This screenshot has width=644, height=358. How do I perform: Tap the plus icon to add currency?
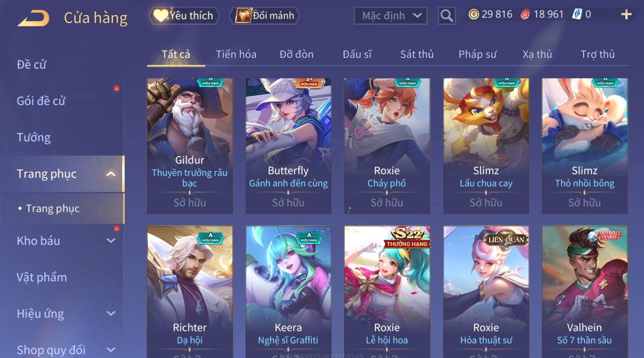click(x=626, y=15)
